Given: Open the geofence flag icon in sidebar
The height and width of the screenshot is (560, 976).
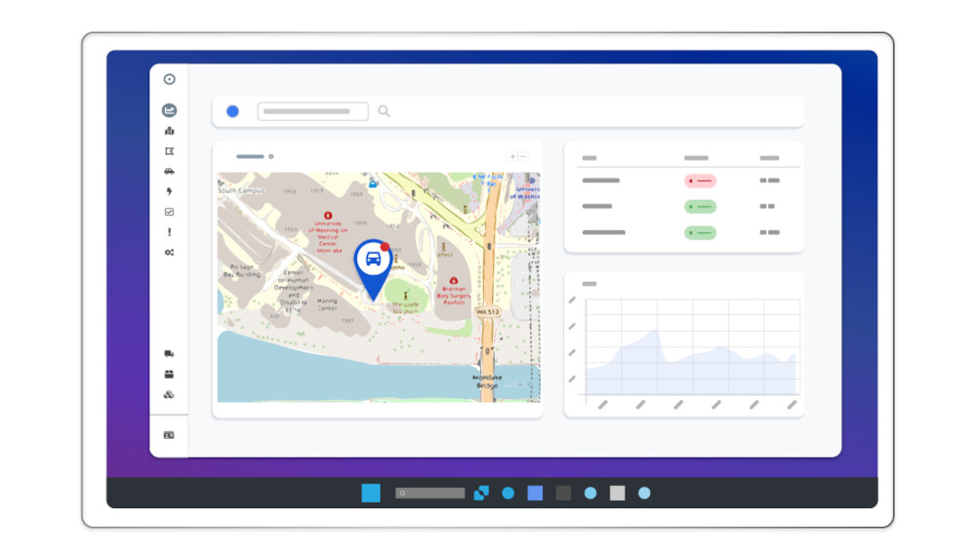Looking at the screenshot, I should [169, 151].
